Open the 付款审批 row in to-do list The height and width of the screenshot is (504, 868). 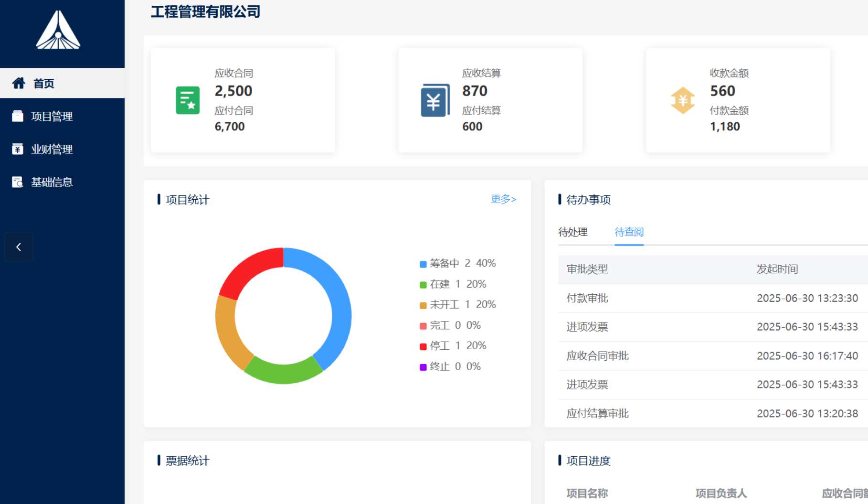[x=587, y=298]
